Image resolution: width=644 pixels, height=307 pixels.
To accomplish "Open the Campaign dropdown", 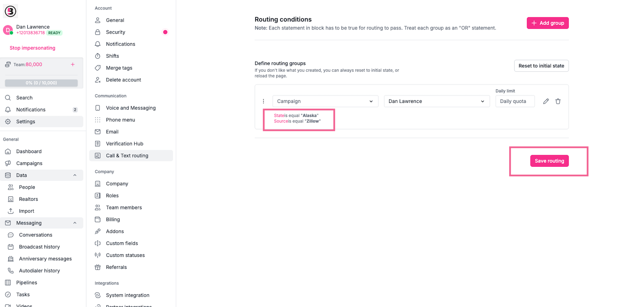I will (325, 101).
